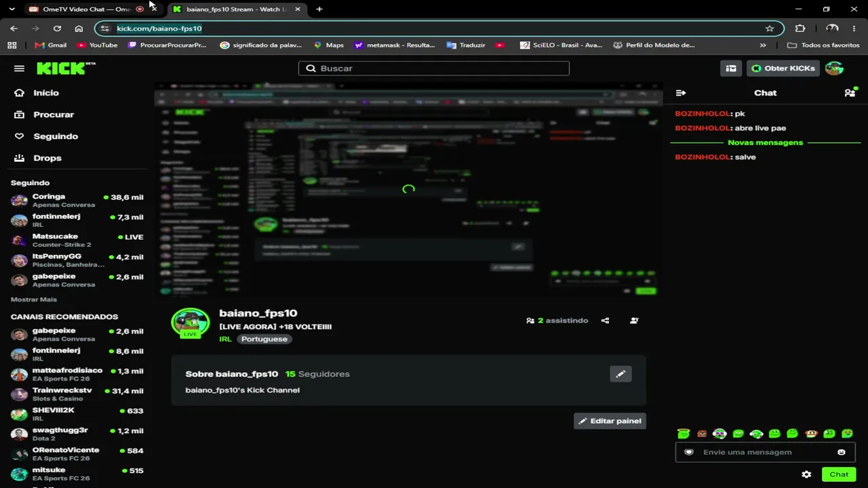Go to Início in the sidebar
This screenshot has height=488, width=868.
pyautogui.click(x=46, y=93)
